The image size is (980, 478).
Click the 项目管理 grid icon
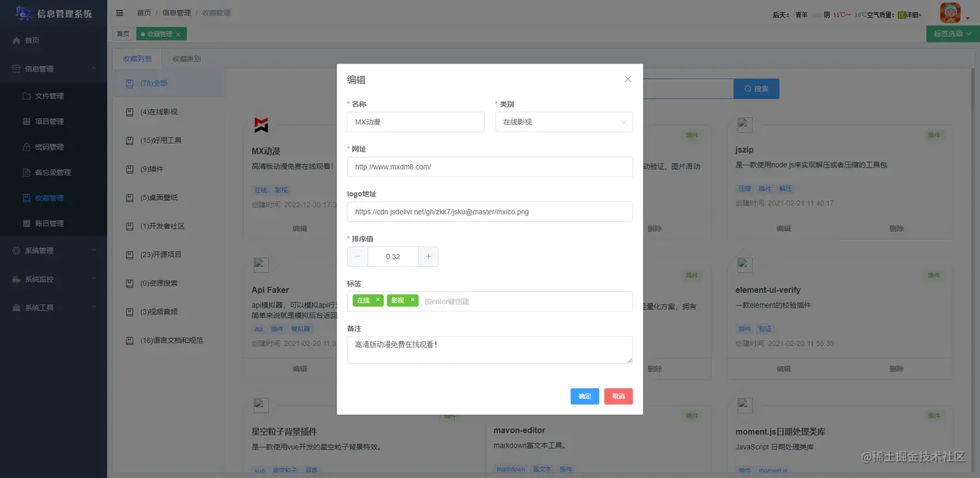[x=27, y=121]
